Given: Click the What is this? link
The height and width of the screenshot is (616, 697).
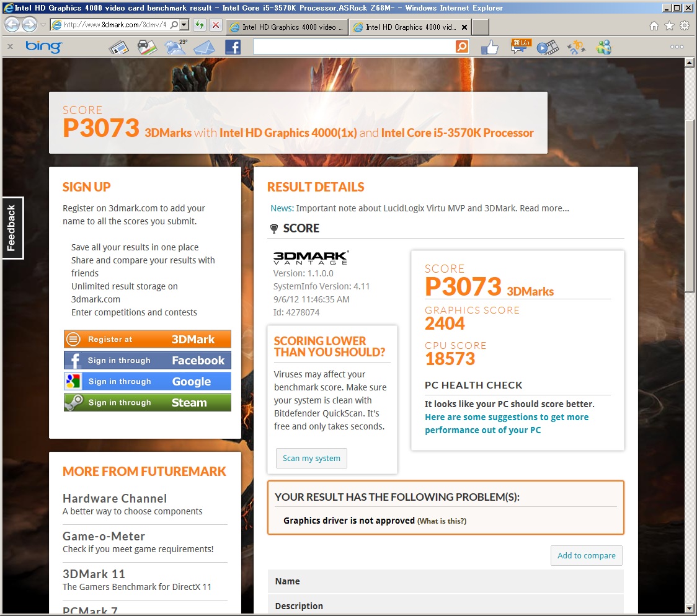Looking at the screenshot, I should [442, 521].
